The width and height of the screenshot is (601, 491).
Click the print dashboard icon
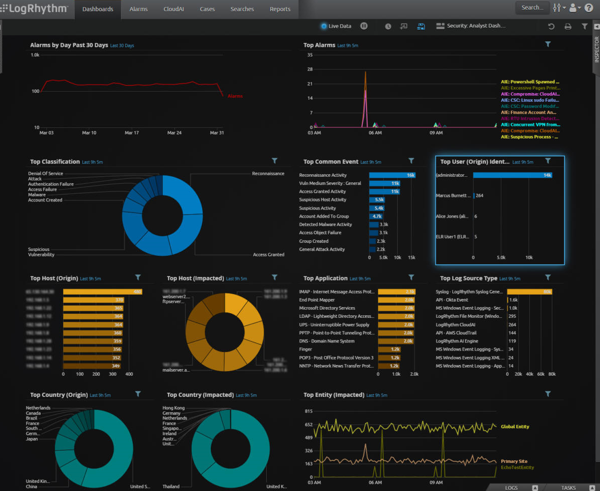pos(568,26)
